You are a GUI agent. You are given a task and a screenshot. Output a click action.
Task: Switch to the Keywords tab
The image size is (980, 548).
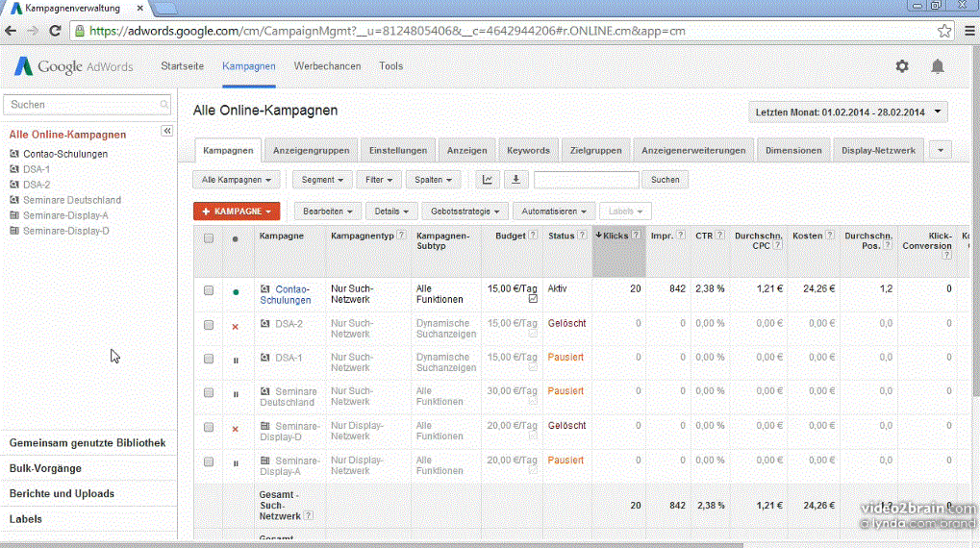pos(528,150)
